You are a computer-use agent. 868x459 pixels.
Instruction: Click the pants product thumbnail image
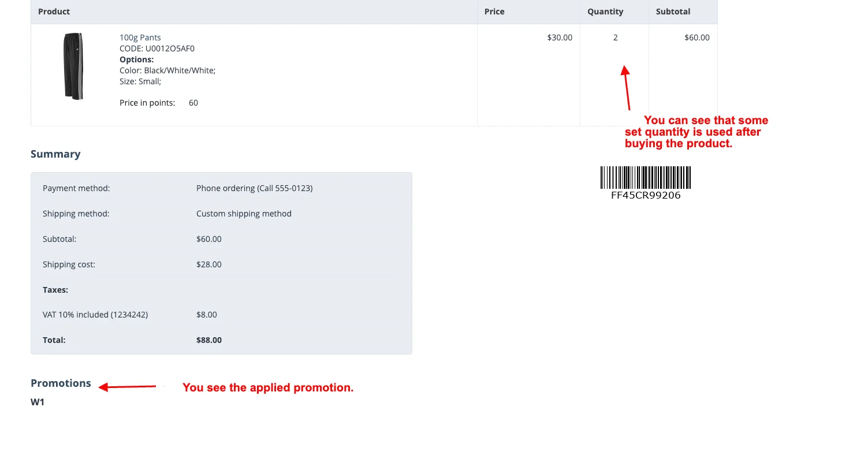73,66
